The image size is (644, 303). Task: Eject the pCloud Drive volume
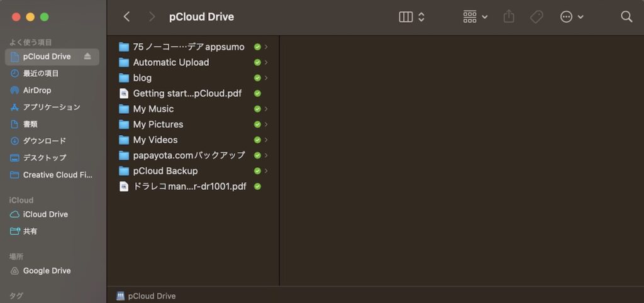[x=87, y=57]
